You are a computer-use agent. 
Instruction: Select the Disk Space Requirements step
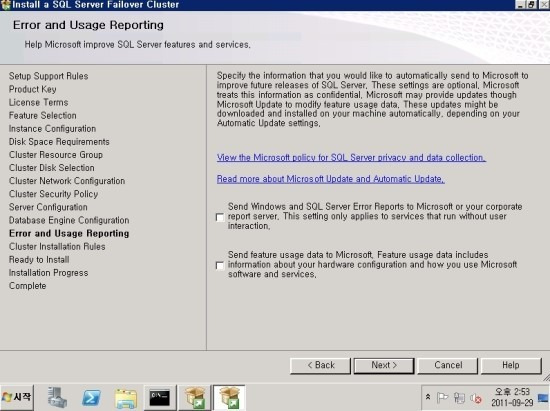(59, 142)
